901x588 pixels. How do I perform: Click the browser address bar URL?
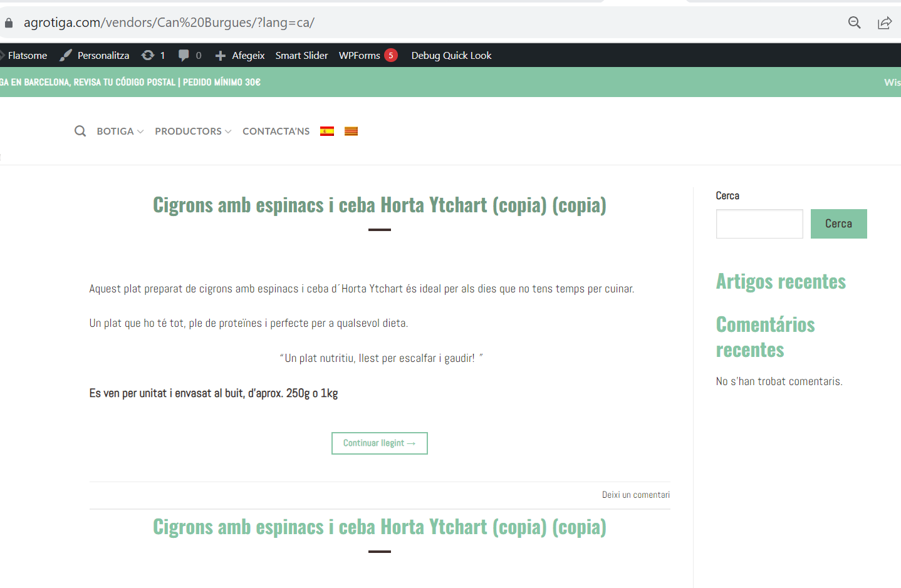[x=169, y=23]
